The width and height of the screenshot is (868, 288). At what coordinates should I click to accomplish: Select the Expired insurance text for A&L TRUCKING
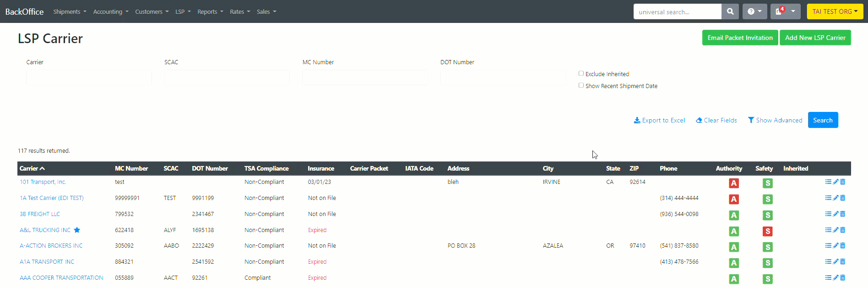click(317, 230)
